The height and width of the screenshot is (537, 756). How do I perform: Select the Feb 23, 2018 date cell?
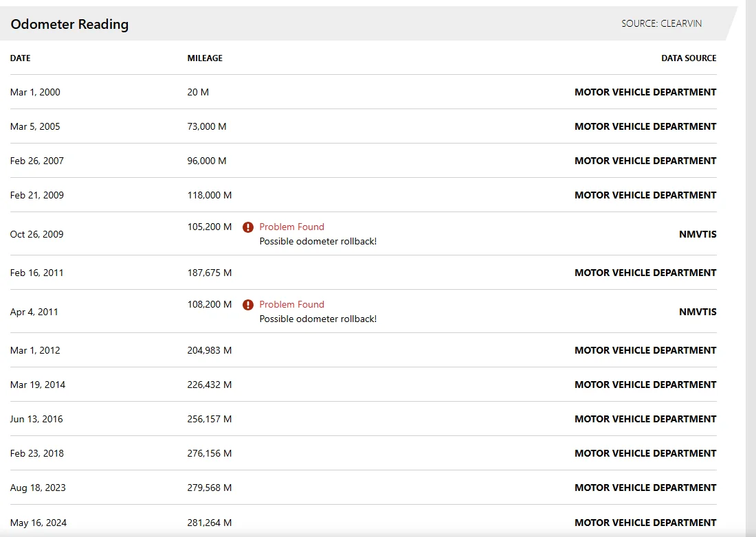(37, 453)
